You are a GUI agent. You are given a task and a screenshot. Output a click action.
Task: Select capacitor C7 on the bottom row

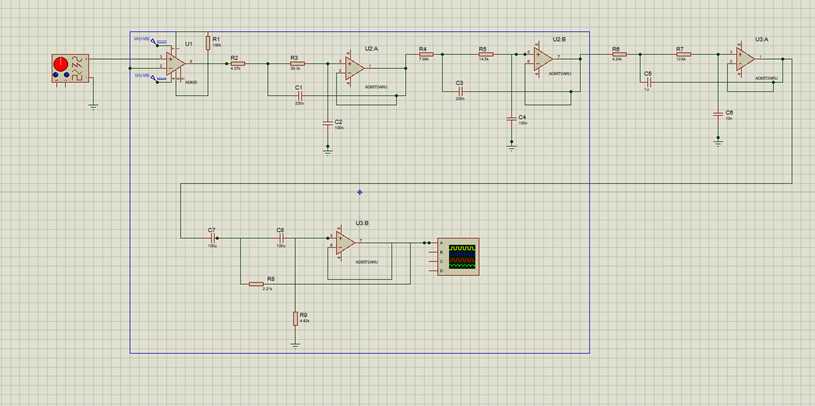[x=212, y=238]
